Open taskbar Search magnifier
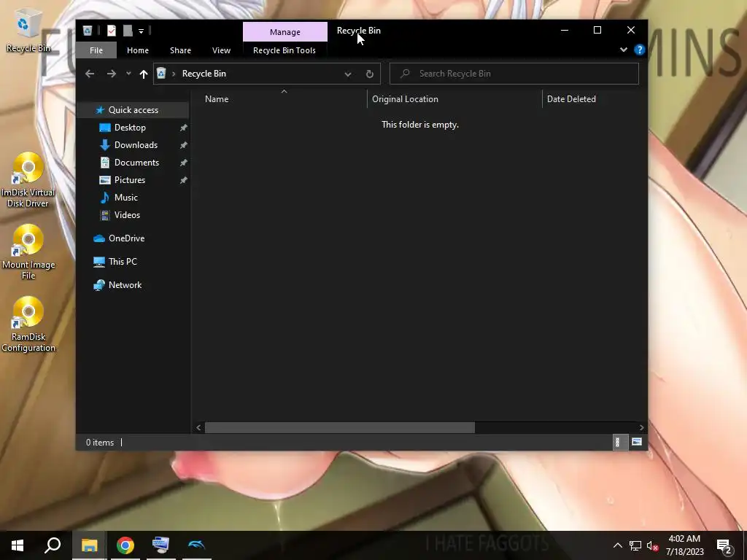The height and width of the screenshot is (560, 747). [x=53, y=545]
